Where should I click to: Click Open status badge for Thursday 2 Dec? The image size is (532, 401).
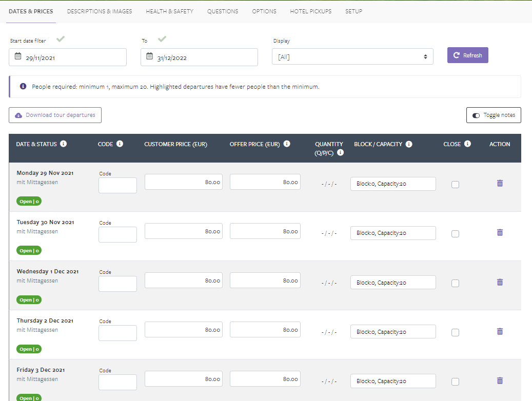point(29,349)
